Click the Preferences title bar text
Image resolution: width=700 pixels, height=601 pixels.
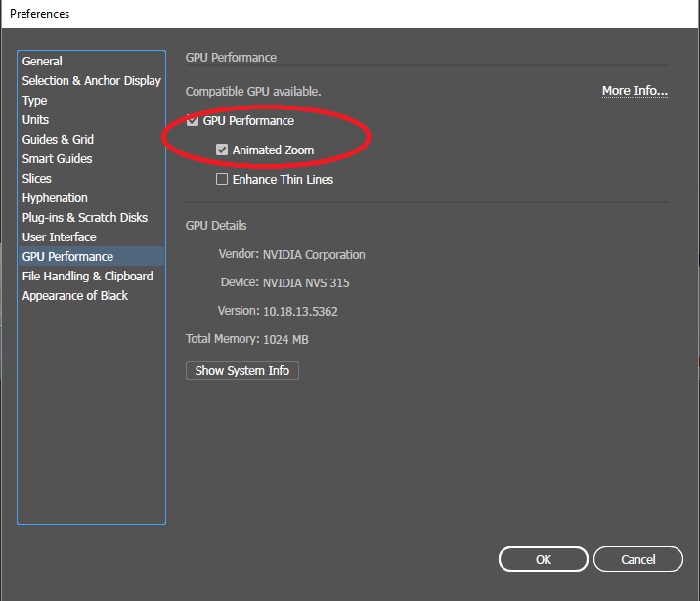coord(40,14)
